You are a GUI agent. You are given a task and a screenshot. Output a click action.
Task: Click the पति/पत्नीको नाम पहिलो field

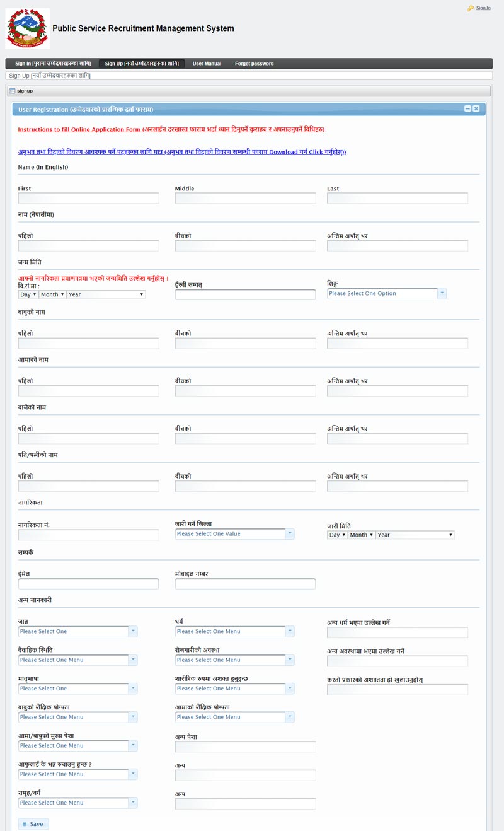click(89, 486)
